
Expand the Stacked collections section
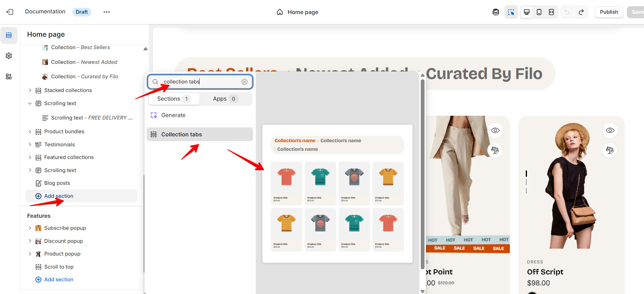[x=30, y=90]
